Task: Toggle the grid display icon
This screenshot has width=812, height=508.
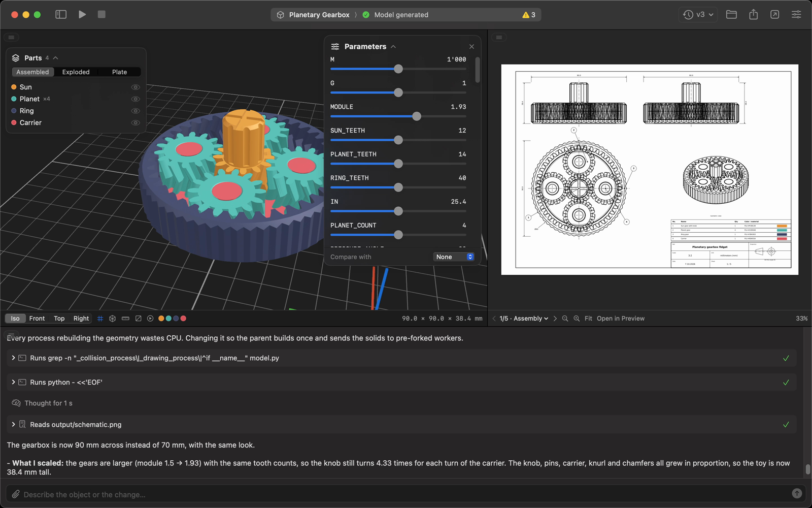Action: (100, 319)
